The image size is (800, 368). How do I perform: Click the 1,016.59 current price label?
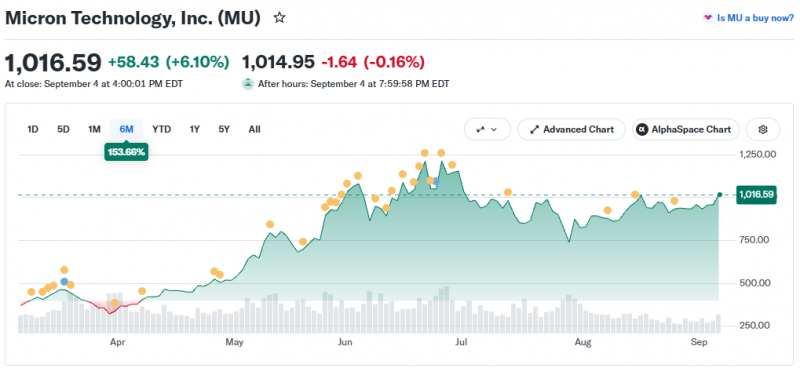pos(756,194)
